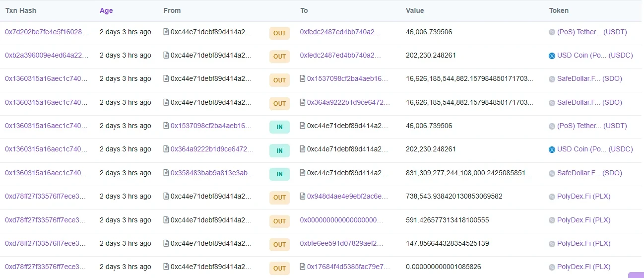The image size is (644, 278).
Task: Open PolyDex.Fi (PLX) token in 738,543.938 row
Action: coord(583,197)
